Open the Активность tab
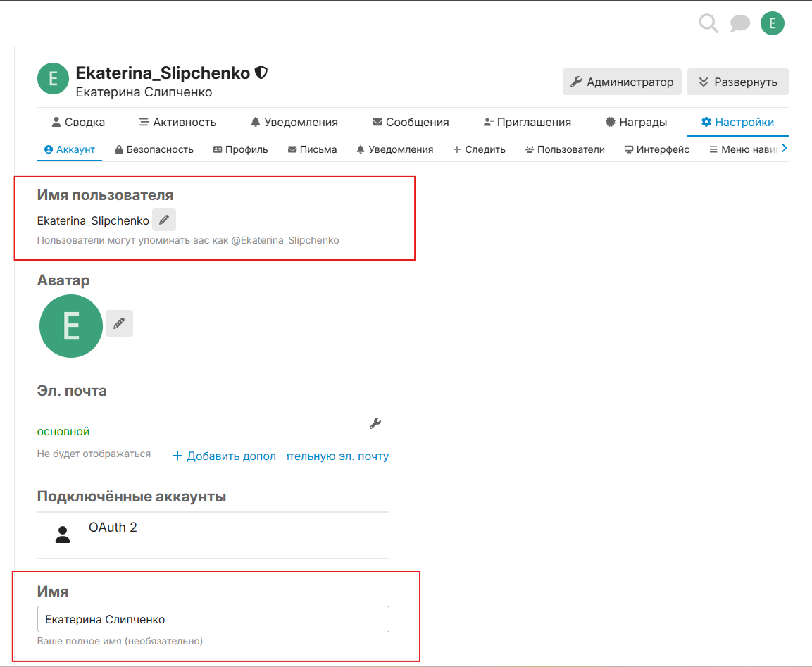The width and height of the screenshot is (812, 667). click(177, 122)
